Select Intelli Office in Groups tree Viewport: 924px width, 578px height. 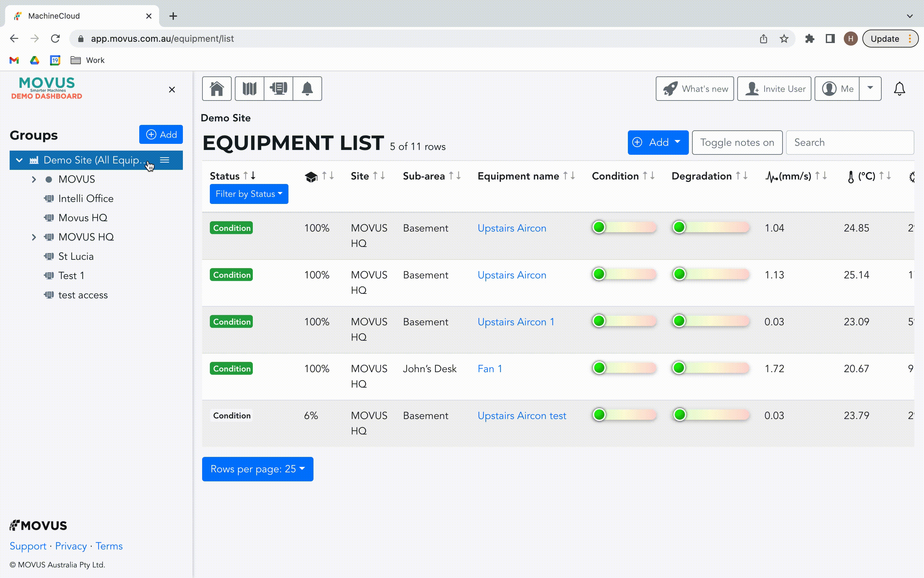point(86,198)
